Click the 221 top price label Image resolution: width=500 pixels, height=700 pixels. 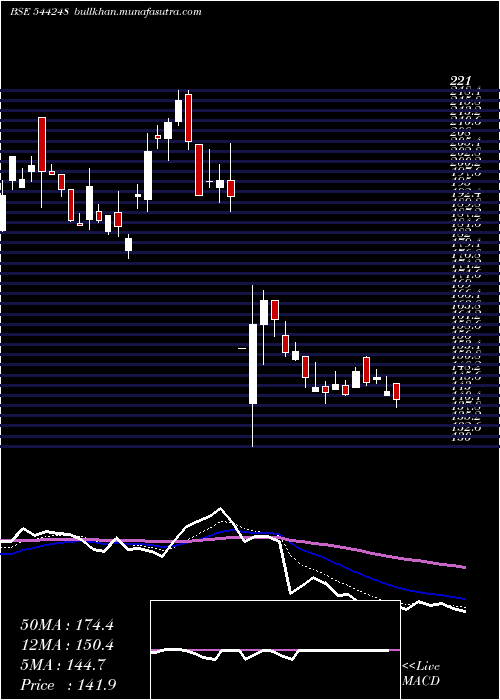tap(460, 82)
